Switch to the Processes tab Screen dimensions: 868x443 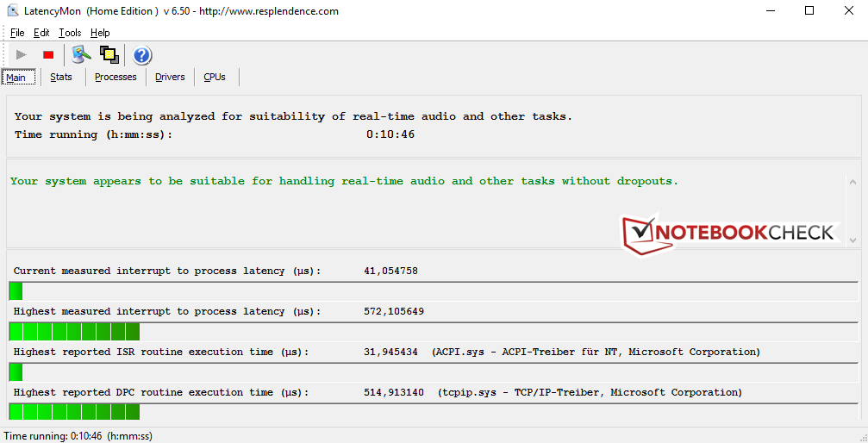click(x=116, y=77)
